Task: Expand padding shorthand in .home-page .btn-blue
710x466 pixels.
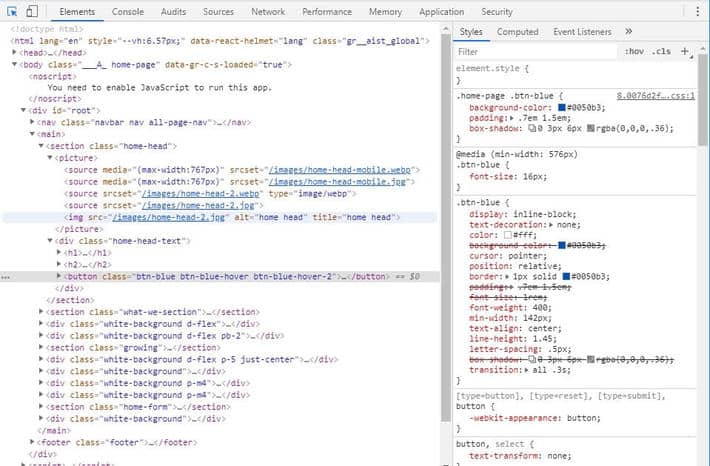Action: [x=512, y=118]
